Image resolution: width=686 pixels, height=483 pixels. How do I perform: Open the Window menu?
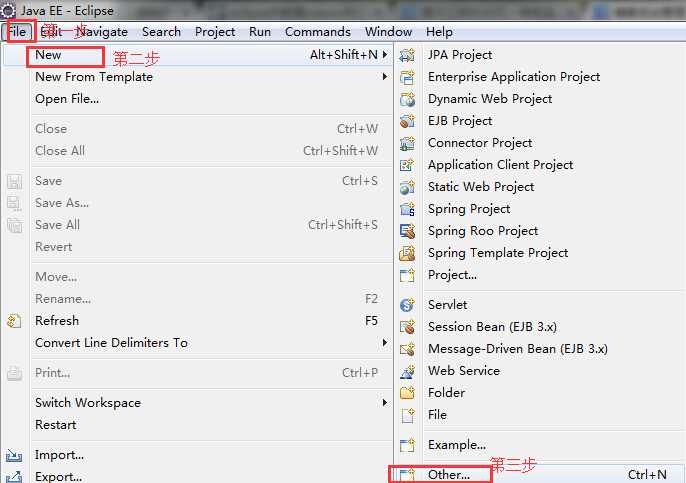[388, 32]
